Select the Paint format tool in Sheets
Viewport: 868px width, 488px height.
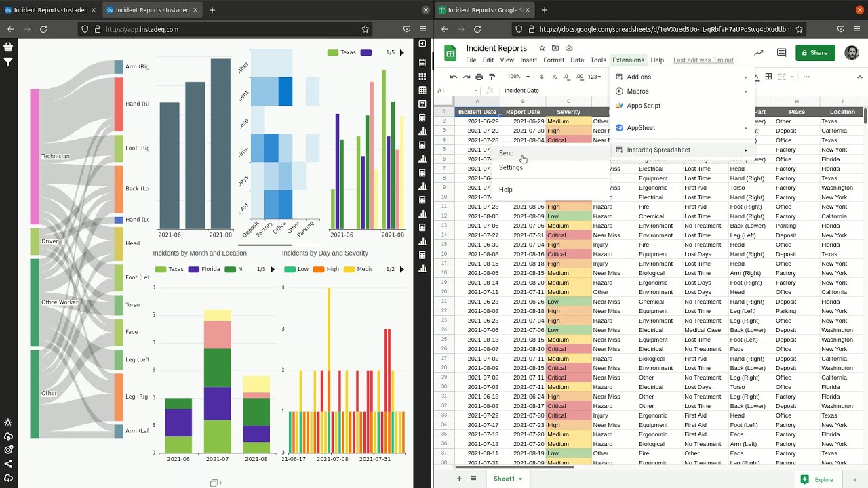(x=492, y=77)
